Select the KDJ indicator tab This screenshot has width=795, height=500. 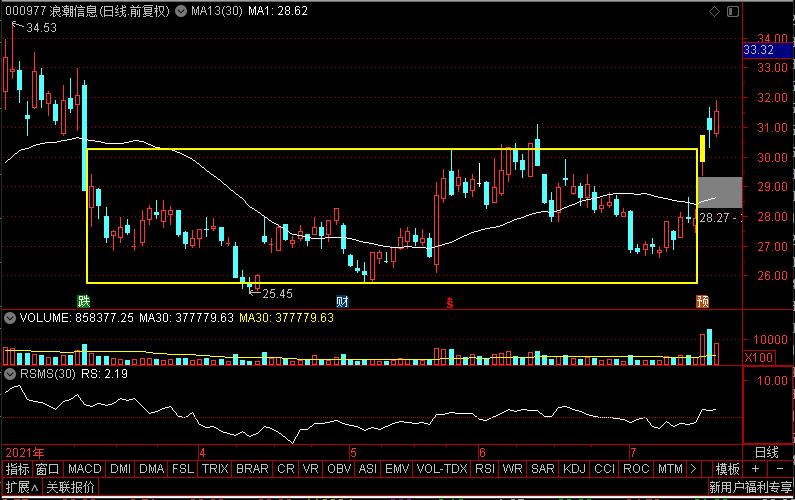coord(574,469)
